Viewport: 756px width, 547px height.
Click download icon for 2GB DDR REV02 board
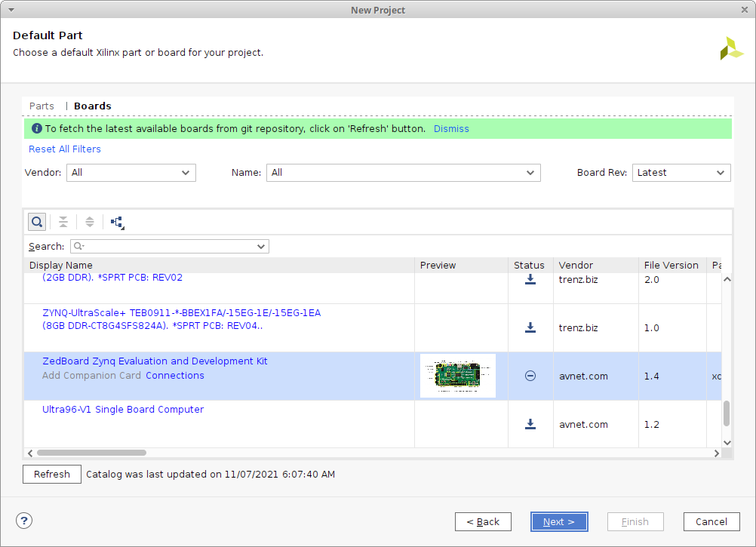530,279
